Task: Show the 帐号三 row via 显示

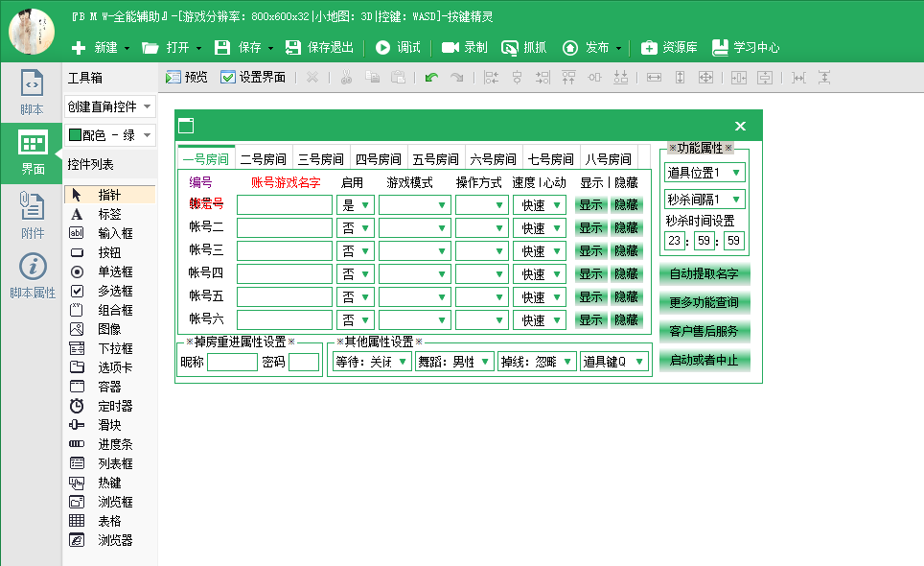Action: pos(592,250)
